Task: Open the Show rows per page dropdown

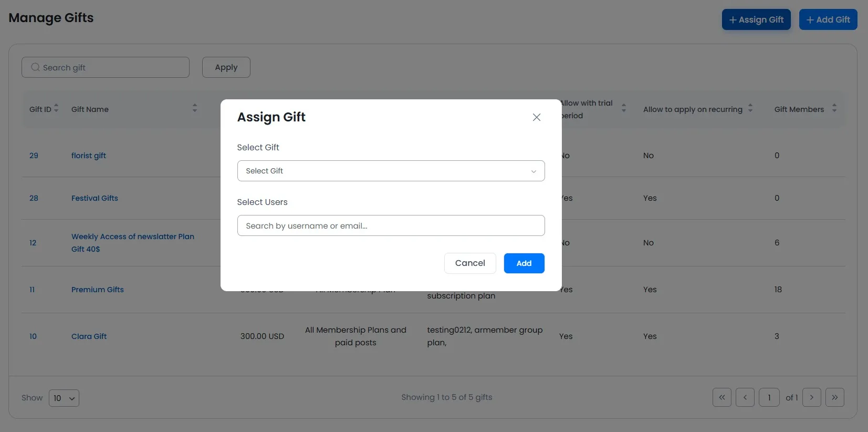Action: coord(64,398)
